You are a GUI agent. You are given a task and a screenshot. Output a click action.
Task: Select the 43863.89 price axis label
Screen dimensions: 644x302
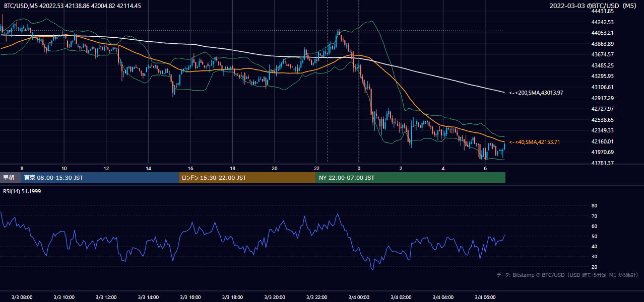[x=603, y=44]
